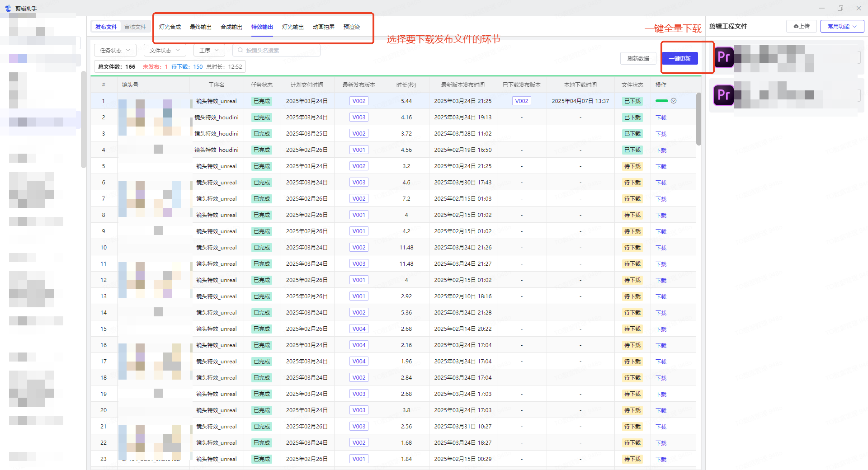
Task: Click the 下载 link in row 2
Action: (661, 117)
